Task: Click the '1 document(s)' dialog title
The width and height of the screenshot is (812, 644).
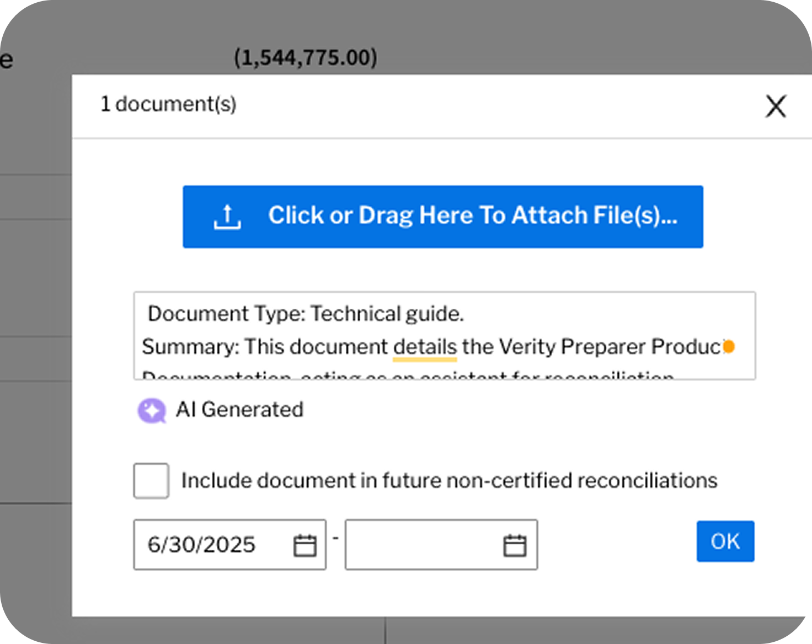Action: click(x=168, y=104)
